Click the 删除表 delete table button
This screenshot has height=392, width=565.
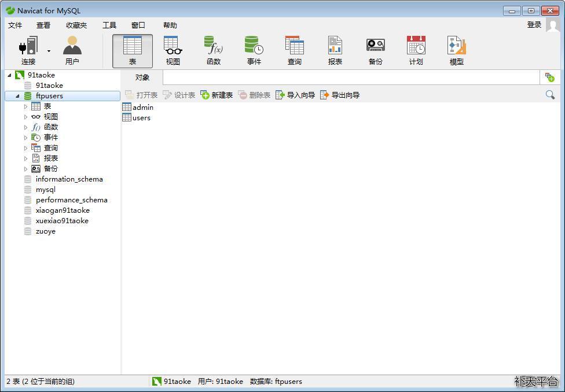click(x=254, y=95)
